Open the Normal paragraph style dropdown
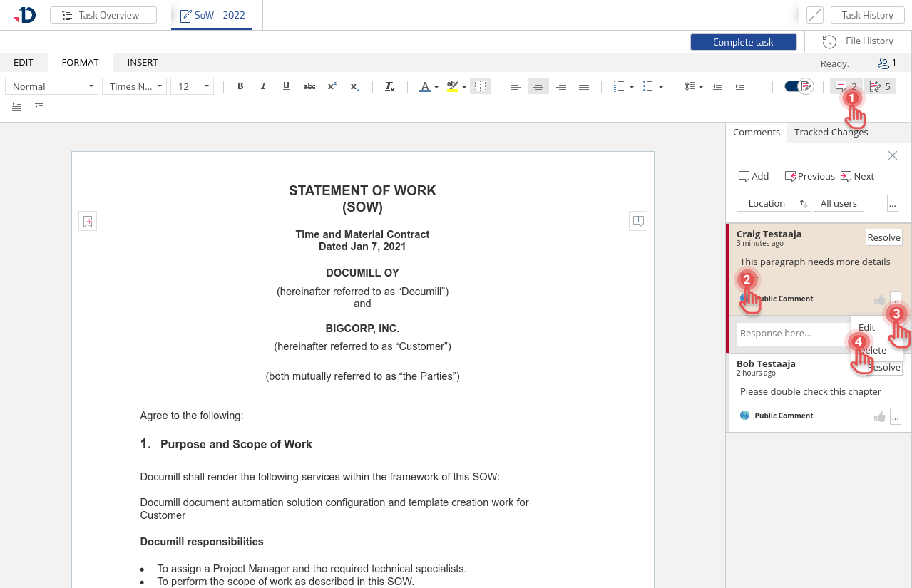The width and height of the screenshot is (912, 588). [x=52, y=86]
